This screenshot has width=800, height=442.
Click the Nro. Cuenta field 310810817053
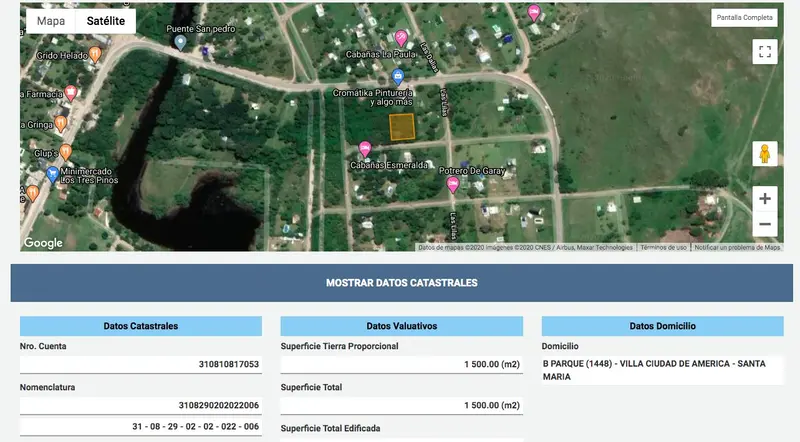141,364
